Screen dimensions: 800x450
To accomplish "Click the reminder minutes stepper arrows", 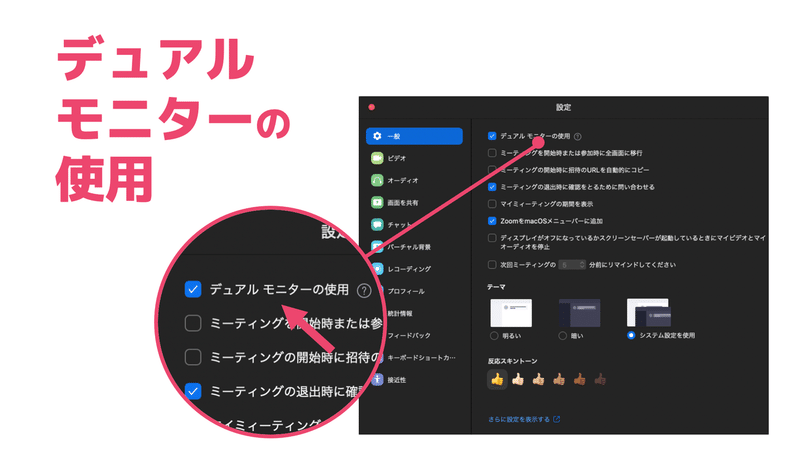I will [x=582, y=265].
